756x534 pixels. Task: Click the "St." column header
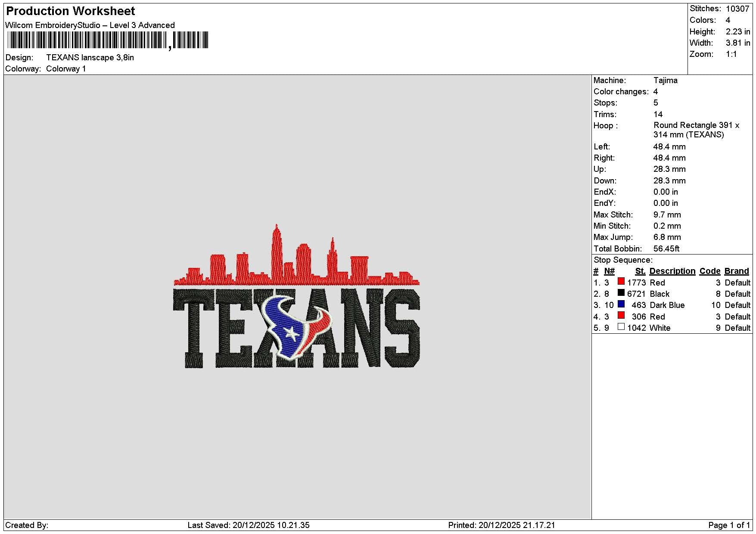[640, 271]
